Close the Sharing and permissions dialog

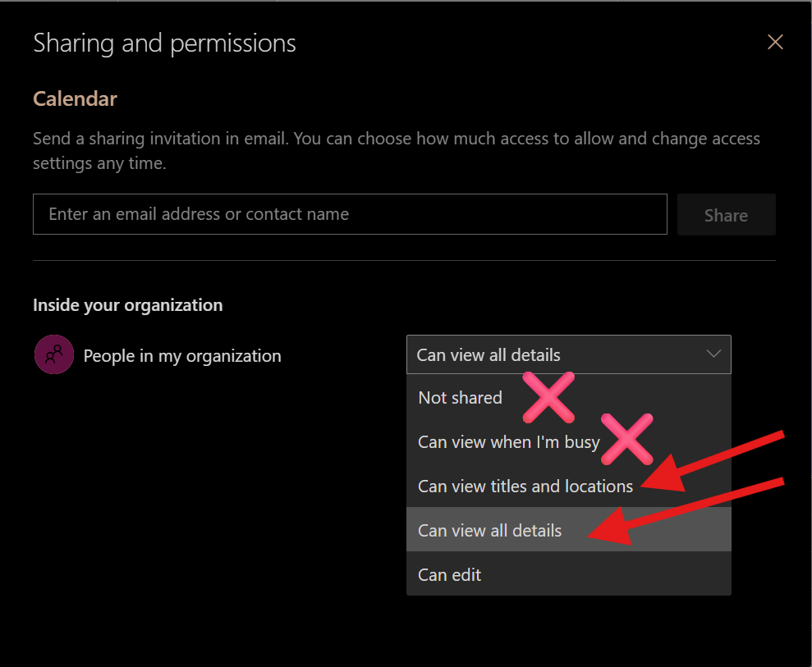[x=775, y=42]
